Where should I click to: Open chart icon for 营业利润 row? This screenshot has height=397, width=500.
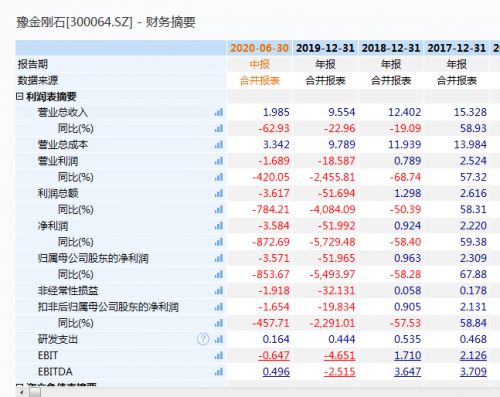[x=219, y=161]
